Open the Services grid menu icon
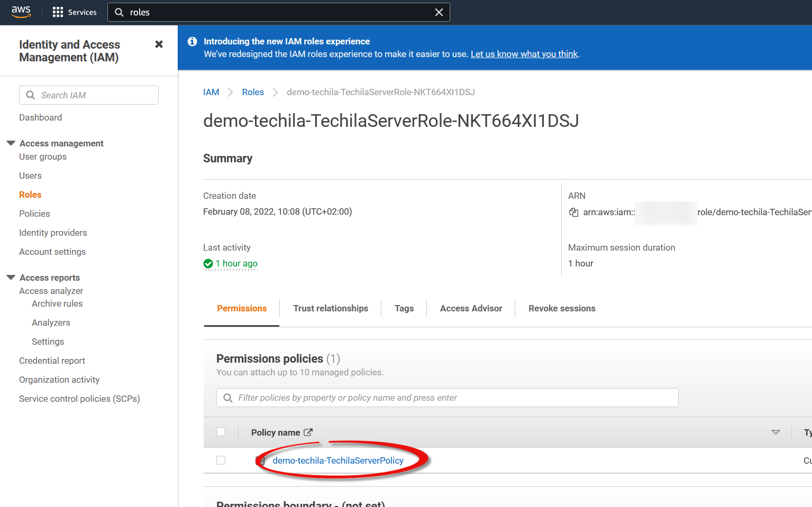The width and height of the screenshot is (812, 507). pyautogui.click(x=58, y=12)
